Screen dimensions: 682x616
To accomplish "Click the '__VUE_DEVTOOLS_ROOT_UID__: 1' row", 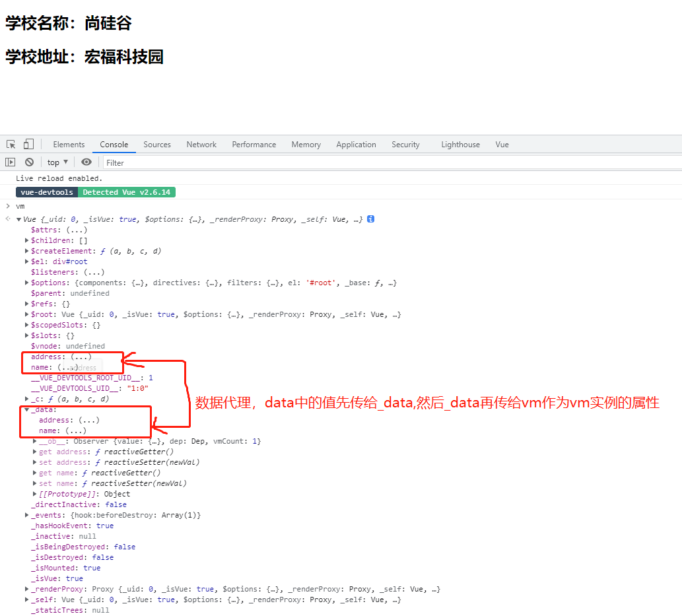I will [92, 378].
